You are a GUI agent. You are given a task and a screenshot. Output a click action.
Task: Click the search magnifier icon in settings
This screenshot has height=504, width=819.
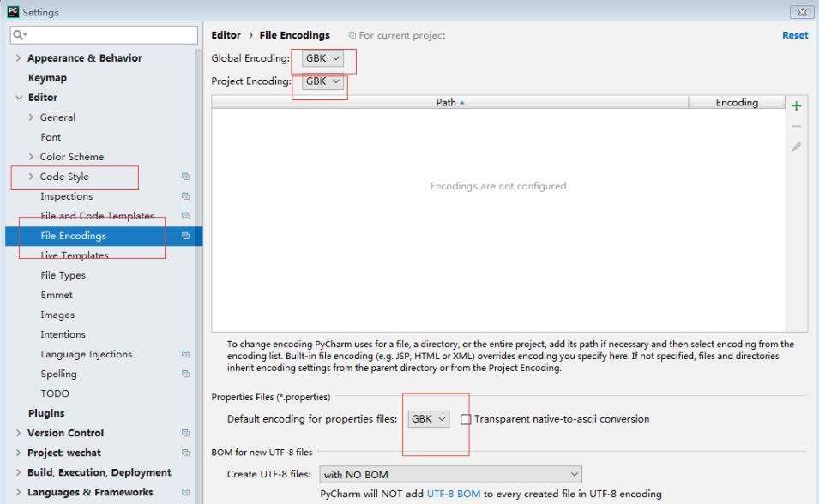19,35
